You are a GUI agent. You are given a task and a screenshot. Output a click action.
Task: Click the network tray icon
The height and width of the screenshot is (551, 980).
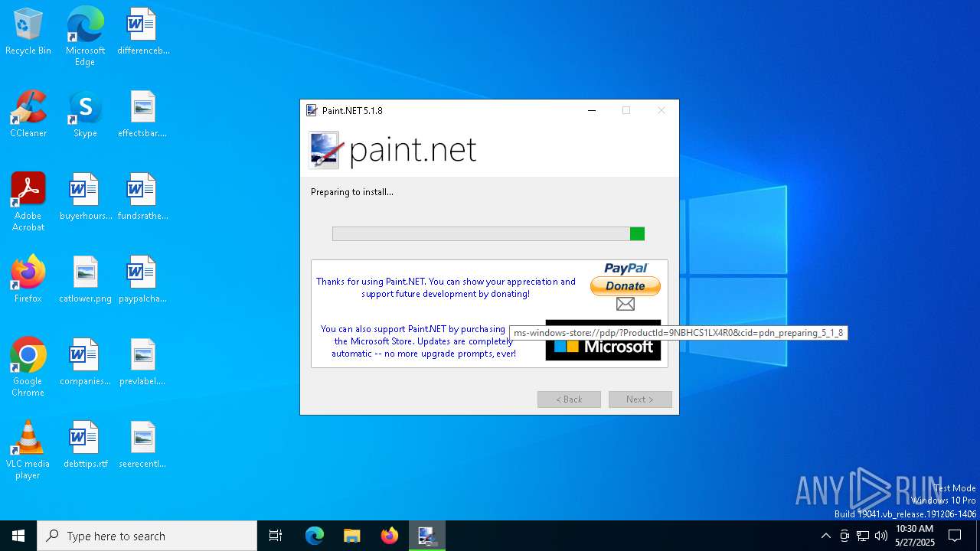coord(863,536)
